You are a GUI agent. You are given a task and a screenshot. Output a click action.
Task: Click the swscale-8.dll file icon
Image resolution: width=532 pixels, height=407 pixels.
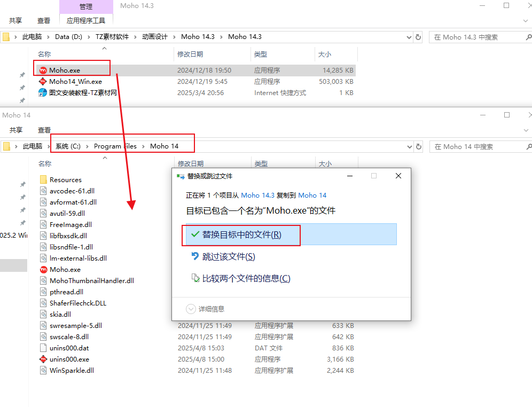click(x=43, y=336)
